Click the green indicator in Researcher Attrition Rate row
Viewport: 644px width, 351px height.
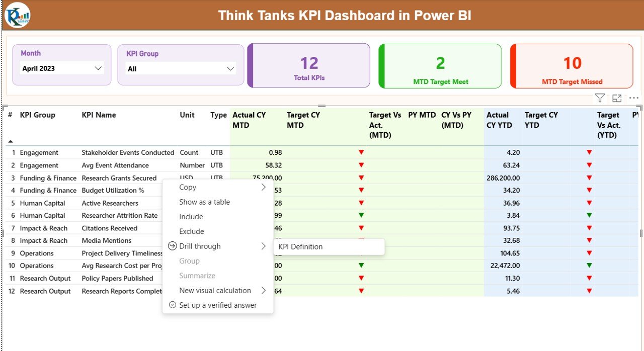361,215
